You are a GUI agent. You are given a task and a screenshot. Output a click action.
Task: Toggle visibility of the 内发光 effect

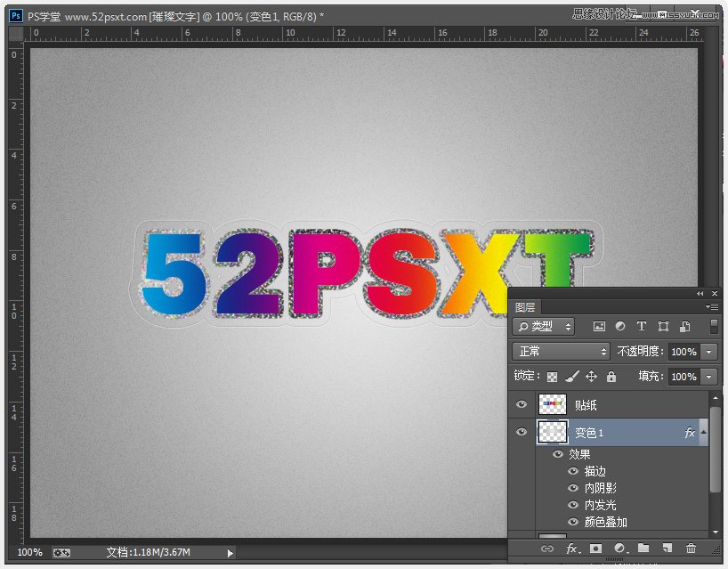tap(573, 504)
